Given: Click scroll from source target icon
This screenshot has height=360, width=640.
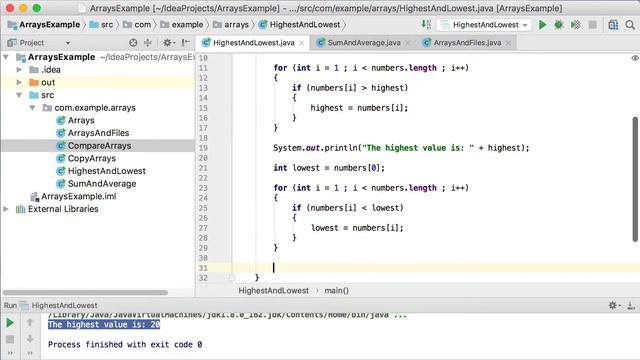Looking at the screenshot, I should pyautogui.click(x=133, y=42).
